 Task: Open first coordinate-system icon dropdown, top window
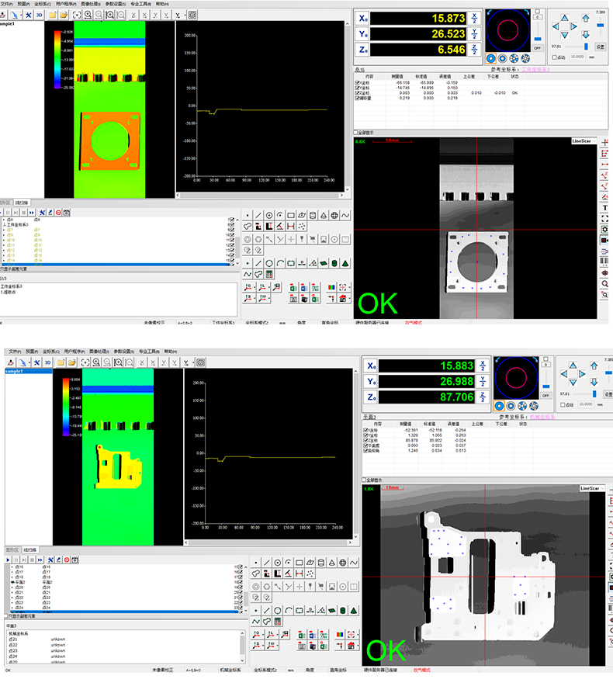[x=255, y=287]
